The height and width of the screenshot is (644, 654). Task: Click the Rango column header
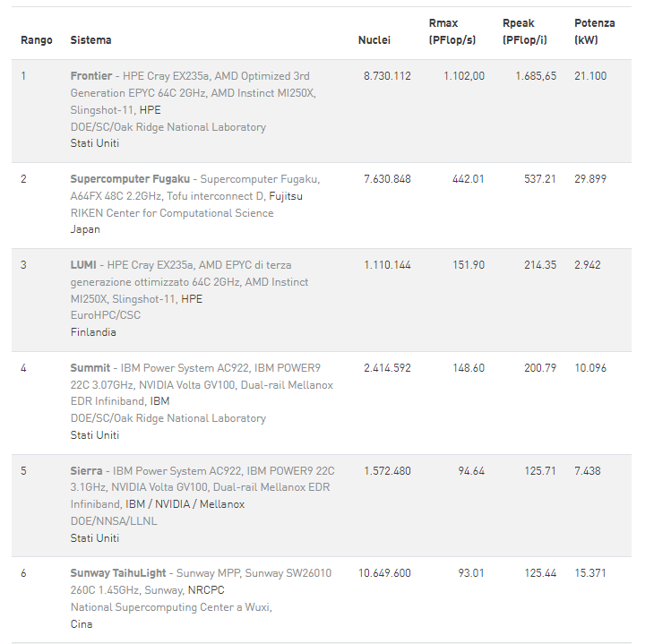pos(37,40)
